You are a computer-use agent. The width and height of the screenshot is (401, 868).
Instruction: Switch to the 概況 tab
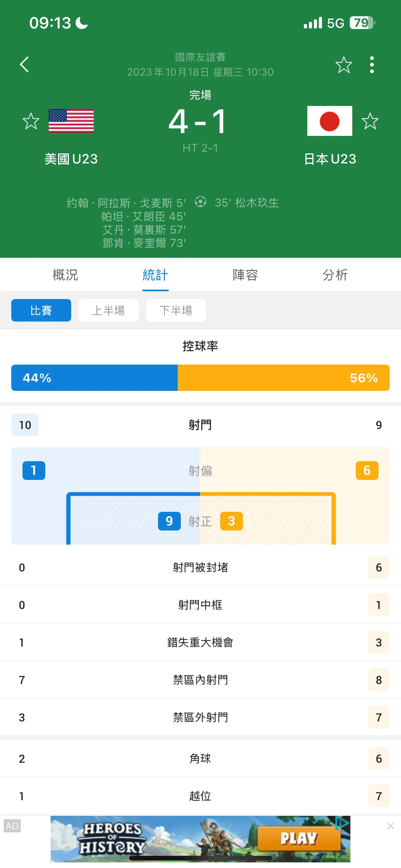point(65,275)
